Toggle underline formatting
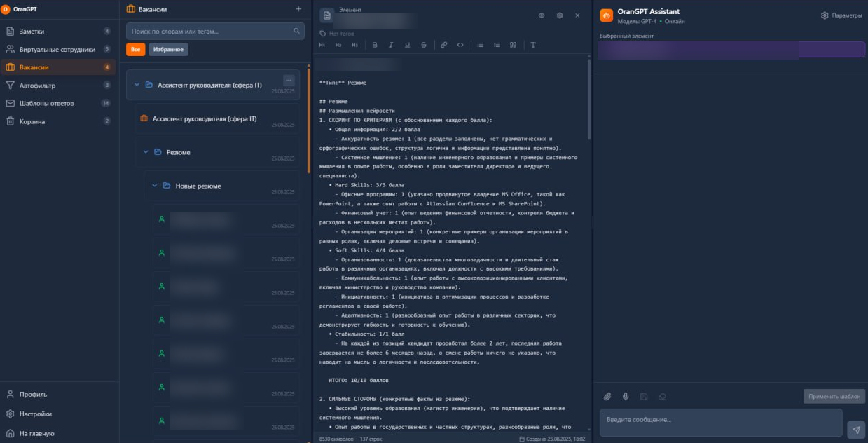Viewport: 868px width, 443px height. 407,45
